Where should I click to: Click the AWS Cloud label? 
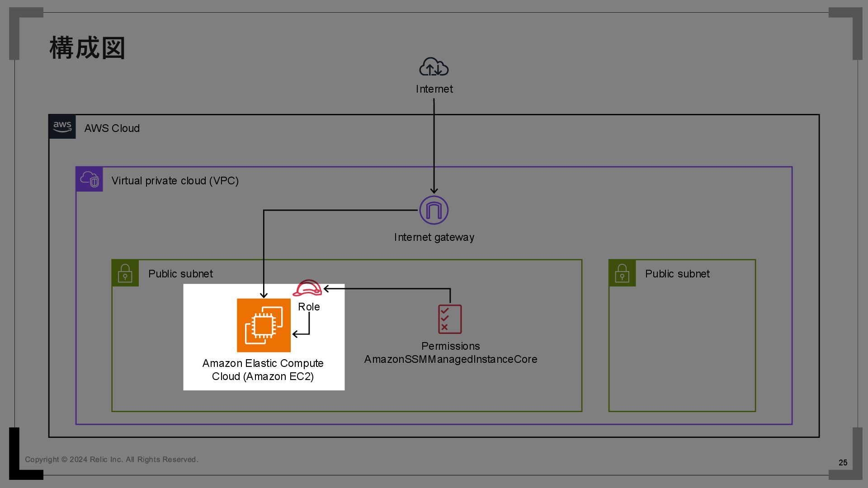coord(112,128)
